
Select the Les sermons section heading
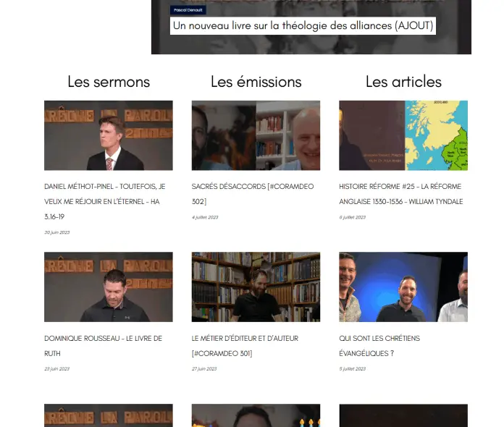point(109,82)
